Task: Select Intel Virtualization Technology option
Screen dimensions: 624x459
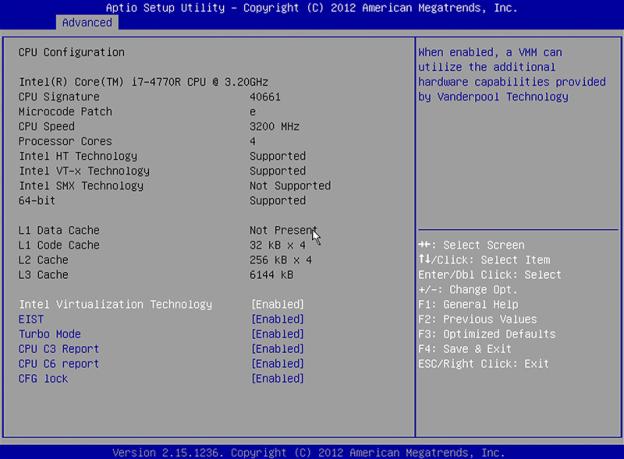Action: pos(115,305)
